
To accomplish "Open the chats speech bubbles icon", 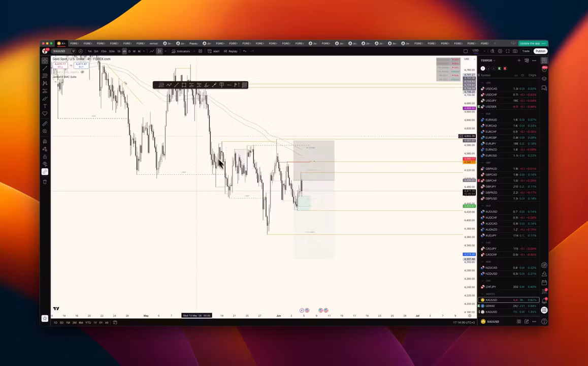I will (x=544, y=88).
